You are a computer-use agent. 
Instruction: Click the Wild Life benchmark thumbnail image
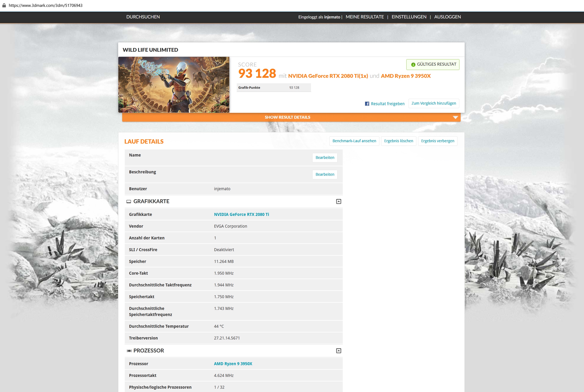tap(174, 84)
